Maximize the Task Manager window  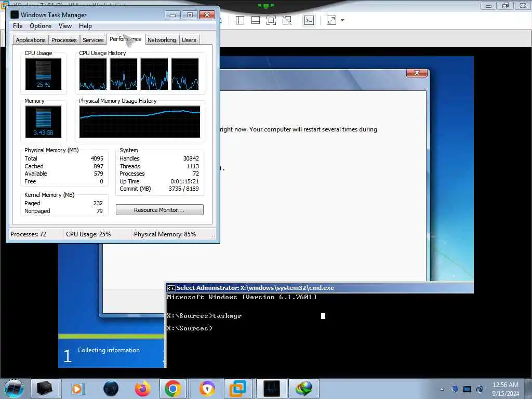pos(190,15)
